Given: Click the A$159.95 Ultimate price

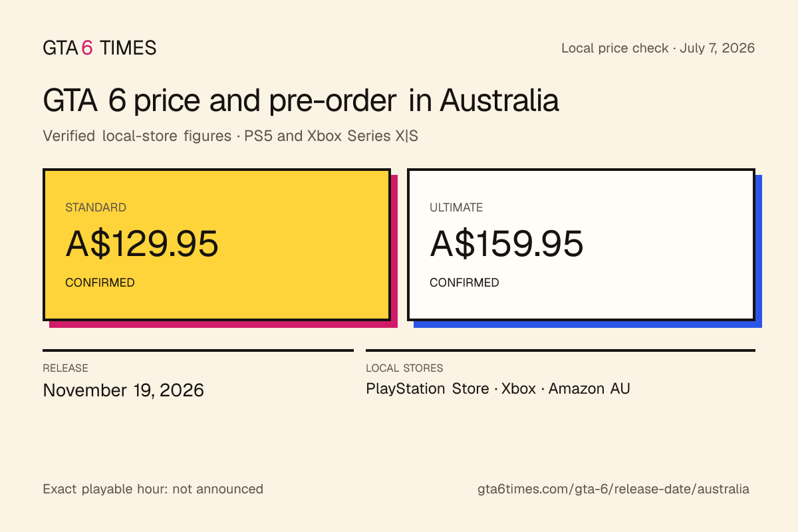Looking at the screenshot, I should [x=507, y=244].
